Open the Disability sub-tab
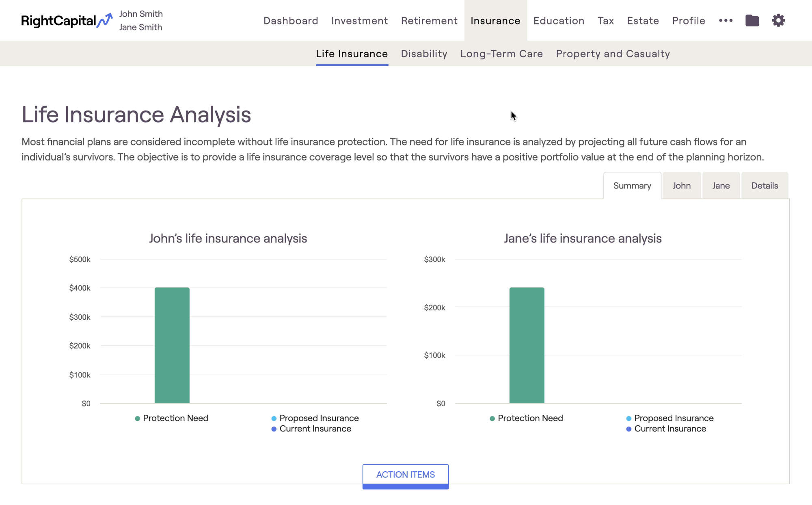The image size is (812, 505). [x=424, y=54]
